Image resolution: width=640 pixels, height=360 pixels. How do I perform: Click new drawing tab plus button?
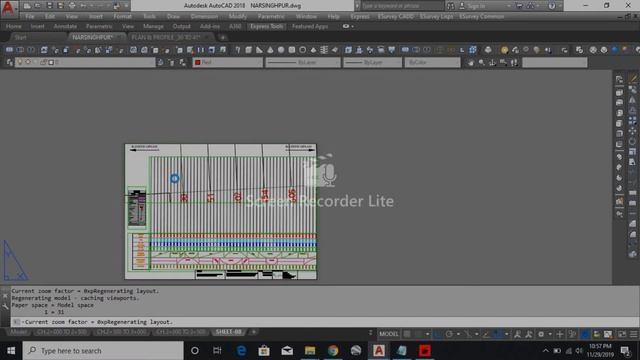click(223, 38)
